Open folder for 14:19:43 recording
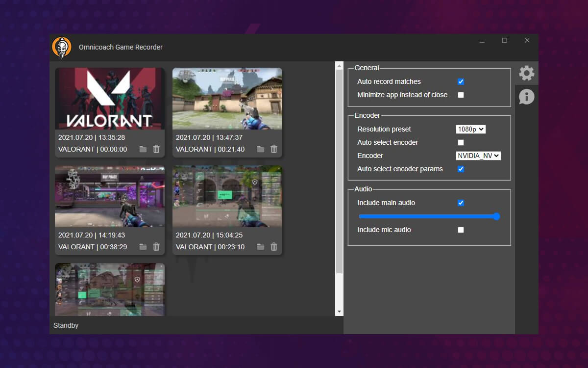Viewport: 588px width, 368px height. click(143, 247)
